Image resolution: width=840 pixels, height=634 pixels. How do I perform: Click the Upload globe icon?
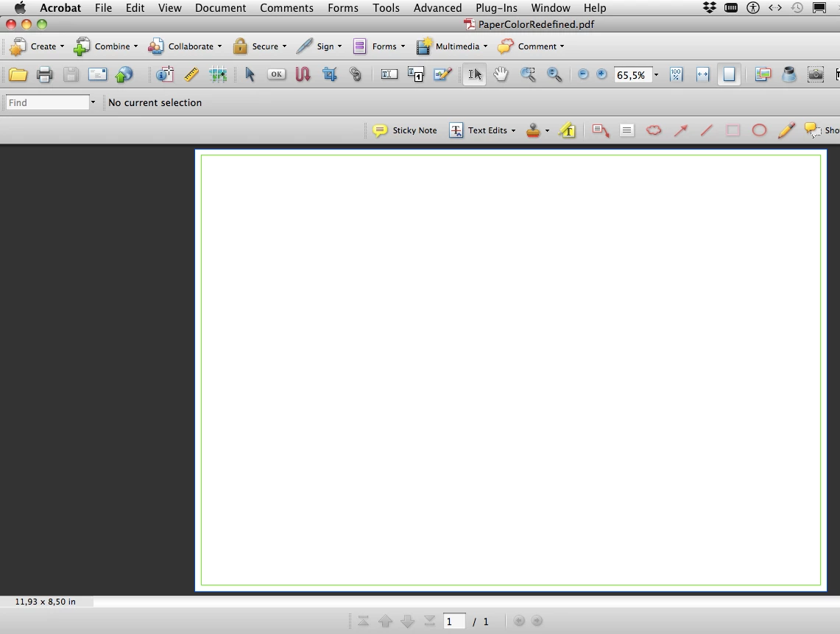[124, 74]
